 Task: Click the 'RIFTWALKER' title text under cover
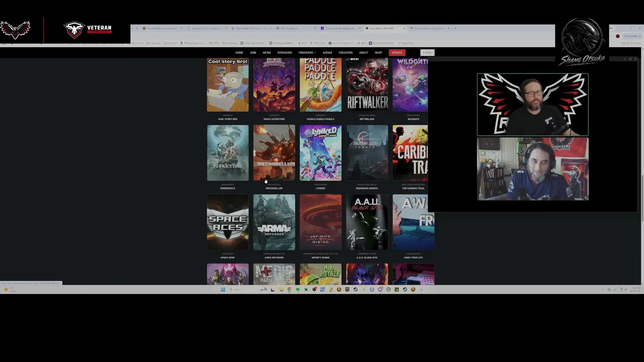[x=367, y=119]
